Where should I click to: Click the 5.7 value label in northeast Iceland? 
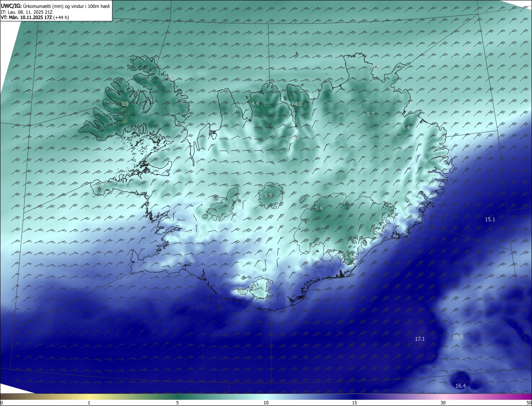click(x=371, y=114)
